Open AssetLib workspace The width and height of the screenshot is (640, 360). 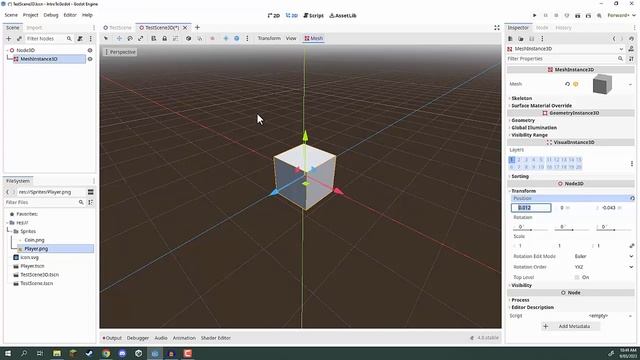(x=343, y=16)
